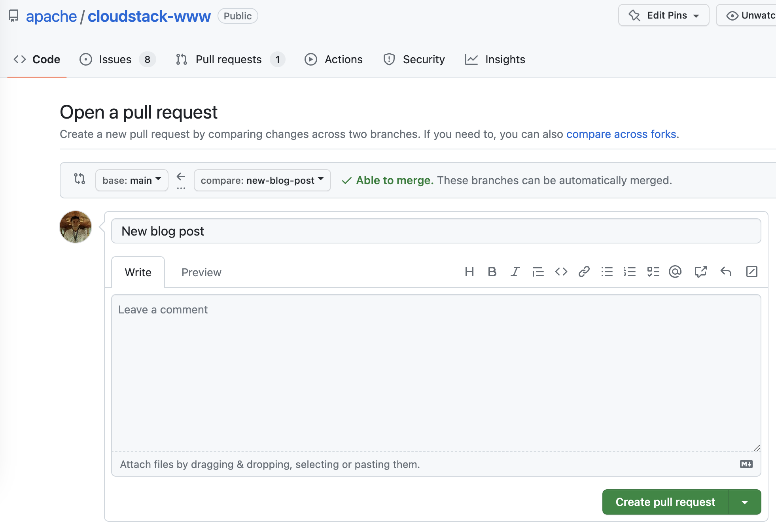
Task: Insert a heading with the H icon
Action: (469, 272)
